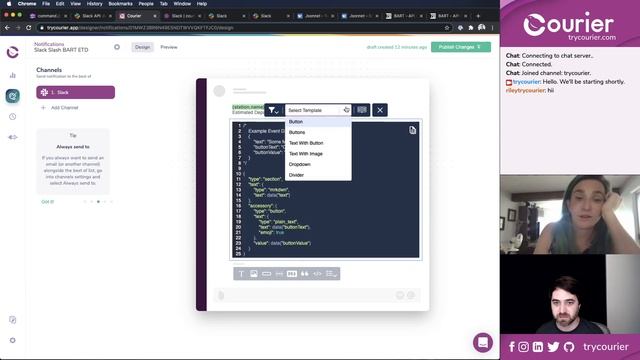This screenshot has width=640, height=360.
Task: Click the copy icon in code editor
Action: coord(412,130)
